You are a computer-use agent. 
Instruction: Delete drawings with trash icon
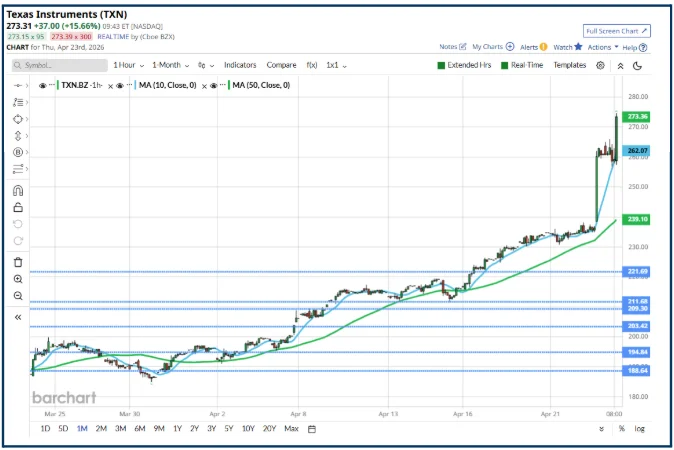(x=18, y=262)
